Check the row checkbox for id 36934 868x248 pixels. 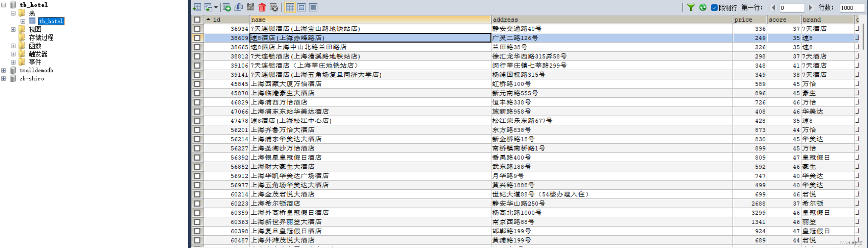tap(197, 29)
